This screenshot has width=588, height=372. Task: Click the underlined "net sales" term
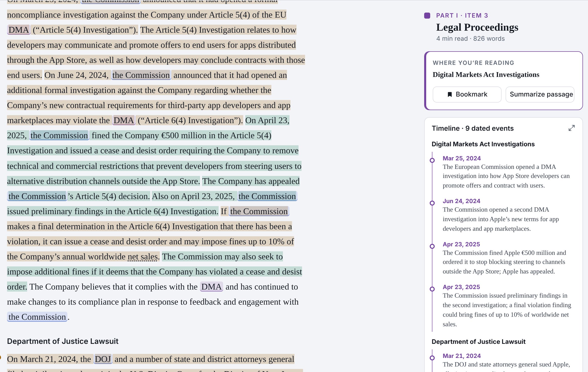(143, 257)
